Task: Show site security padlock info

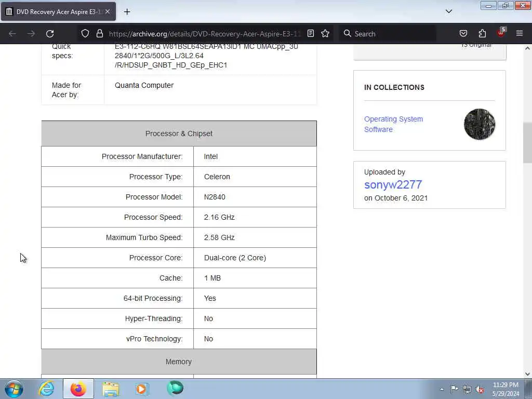Action: pyautogui.click(x=99, y=33)
